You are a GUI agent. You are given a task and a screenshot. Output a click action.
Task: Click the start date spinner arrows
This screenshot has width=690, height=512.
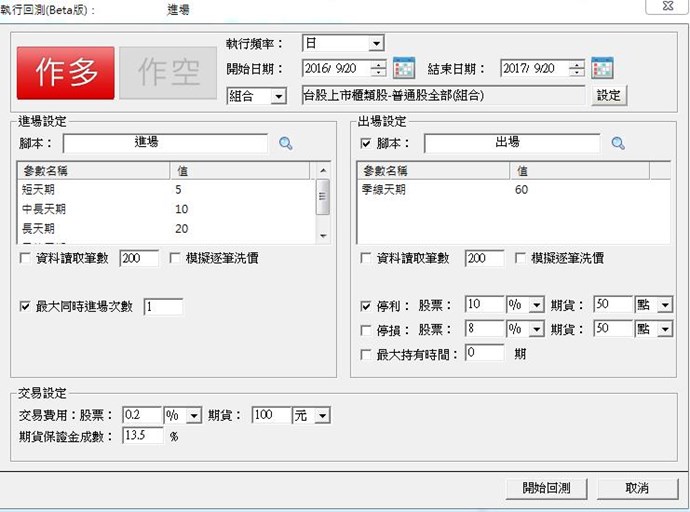pos(378,69)
